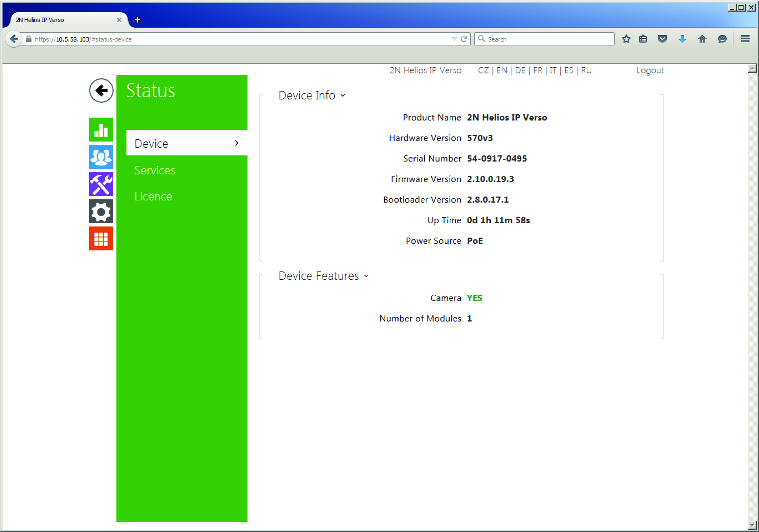This screenshot has height=532, width=759.
Task: Click the Firefox bookmark star icon
Action: [626, 39]
